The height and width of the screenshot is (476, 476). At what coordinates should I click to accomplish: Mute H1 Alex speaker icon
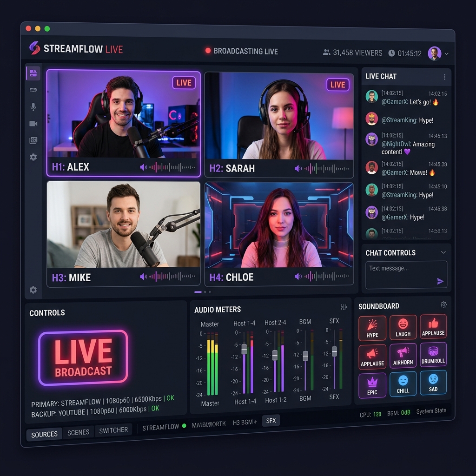(143, 167)
